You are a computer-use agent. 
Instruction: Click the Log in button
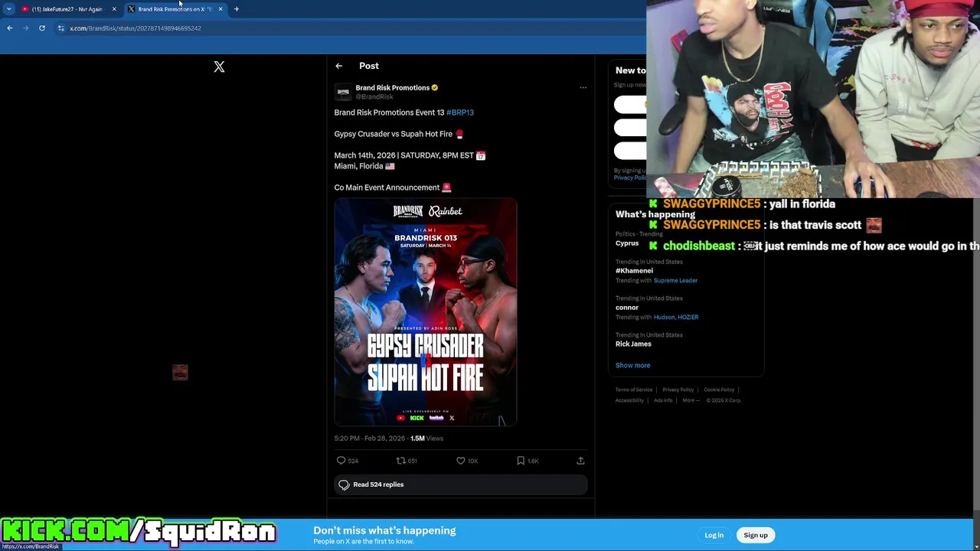tap(714, 535)
